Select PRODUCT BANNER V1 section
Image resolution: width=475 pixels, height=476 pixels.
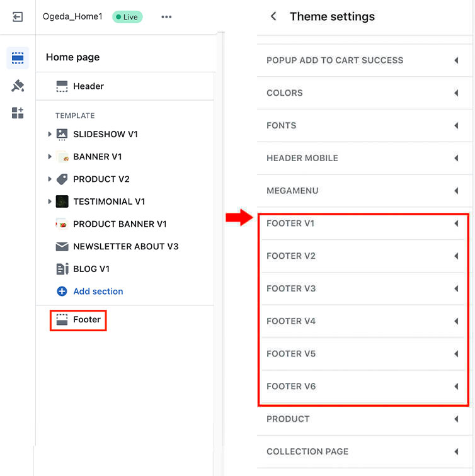coord(120,224)
